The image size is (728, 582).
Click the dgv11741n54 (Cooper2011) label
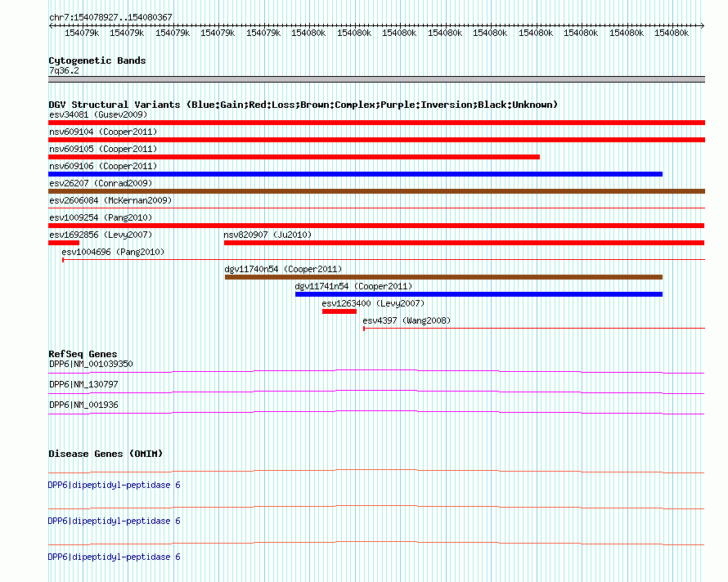pos(354,286)
